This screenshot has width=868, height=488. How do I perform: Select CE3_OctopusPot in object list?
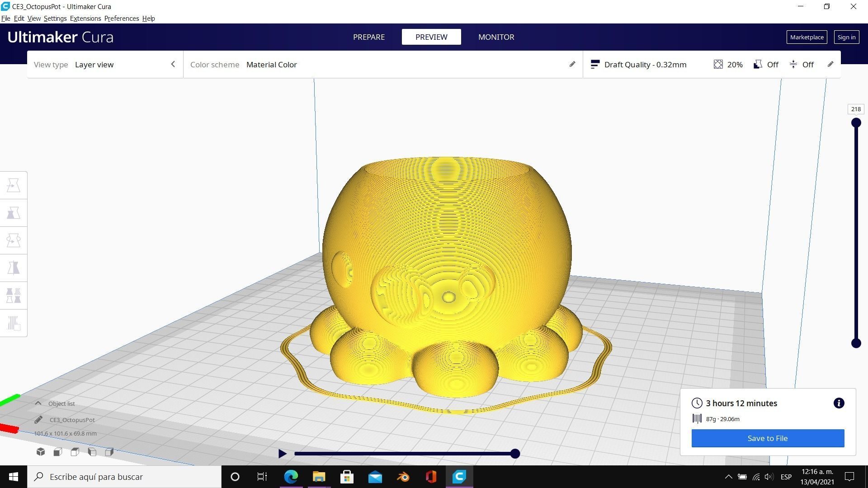[72, 420]
